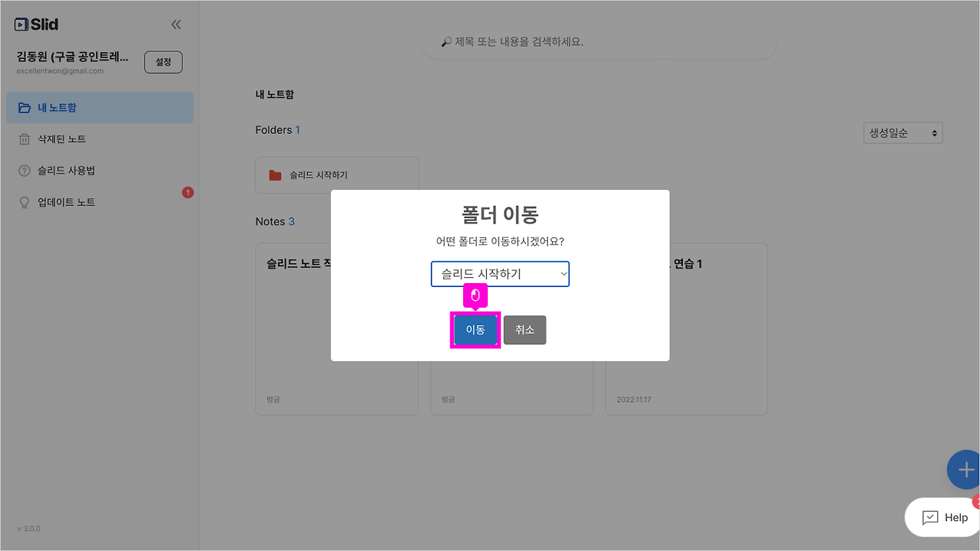This screenshot has width=980, height=551.
Task: Click the red notification badge on 업데이트 노트
Action: click(x=188, y=192)
